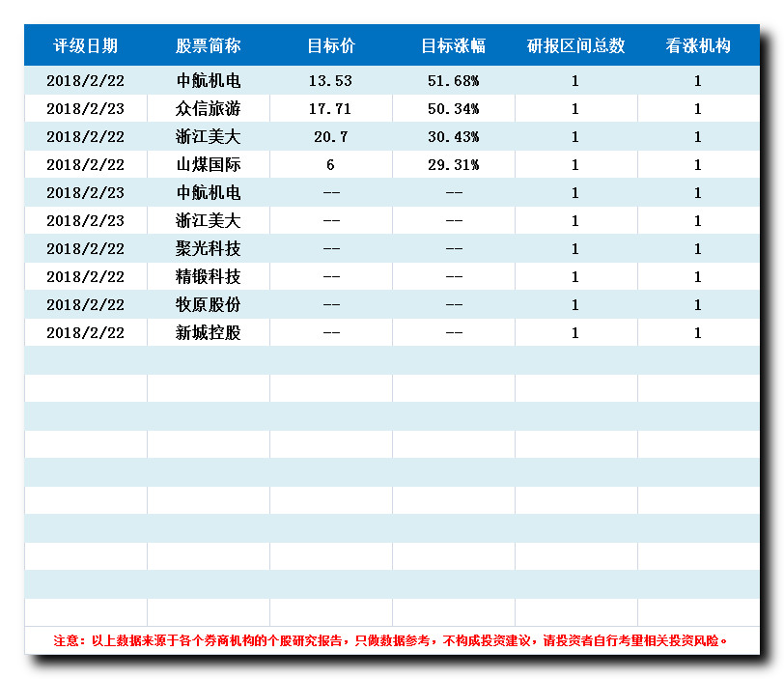
Task: Click target price 13.53
Action: tap(330, 81)
